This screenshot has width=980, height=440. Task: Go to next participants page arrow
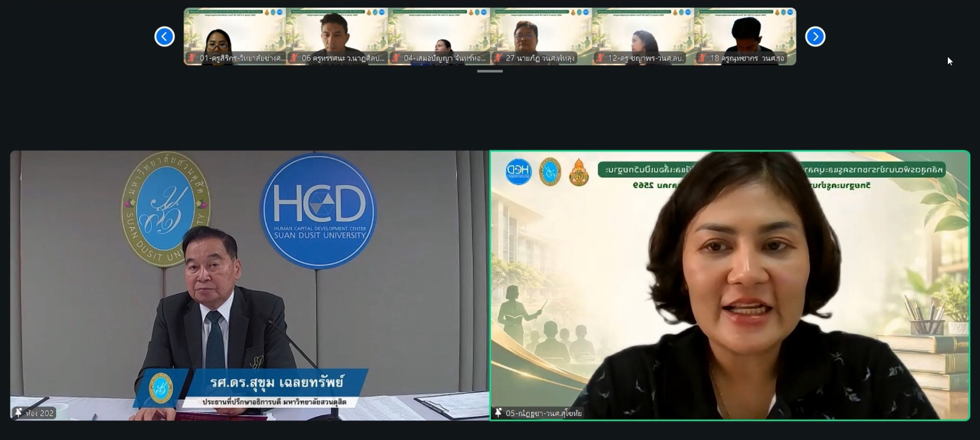[815, 36]
